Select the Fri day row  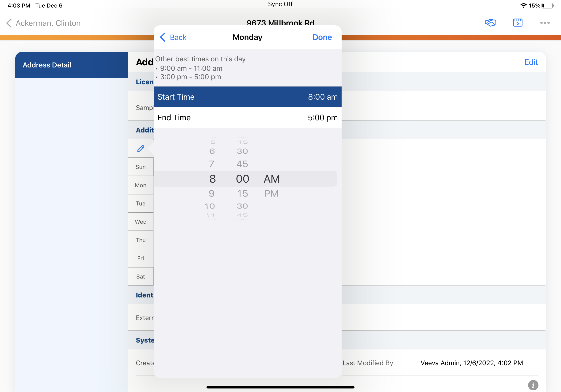click(140, 258)
